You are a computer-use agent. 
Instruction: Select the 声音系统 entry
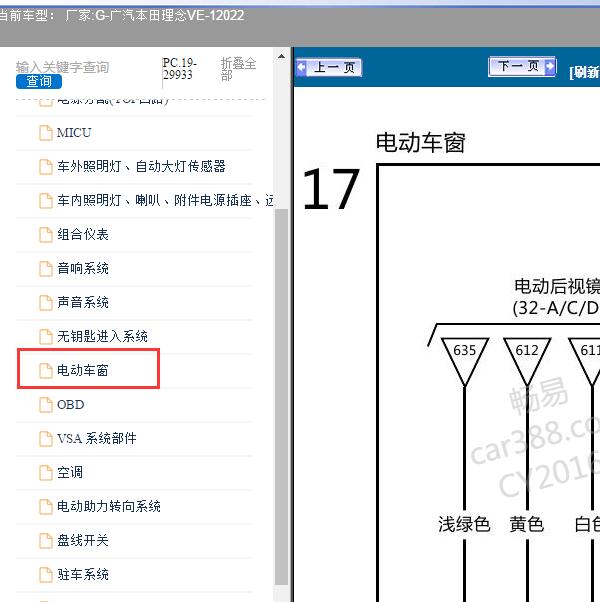(83, 303)
